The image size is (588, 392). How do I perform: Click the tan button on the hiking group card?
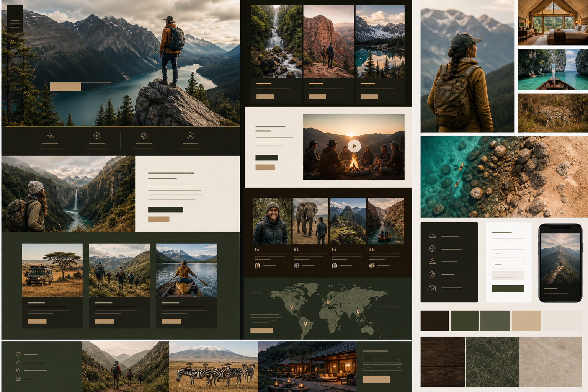click(x=105, y=321)
